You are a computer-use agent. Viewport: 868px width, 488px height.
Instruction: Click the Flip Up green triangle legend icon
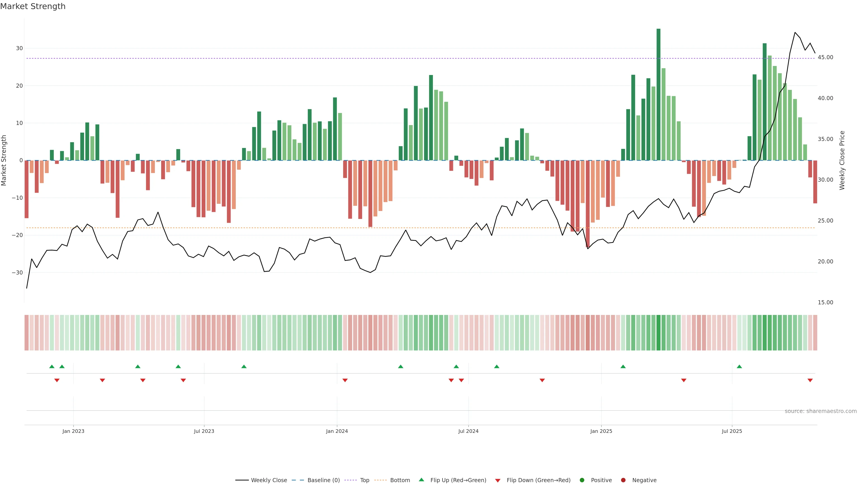pos(421,480)
